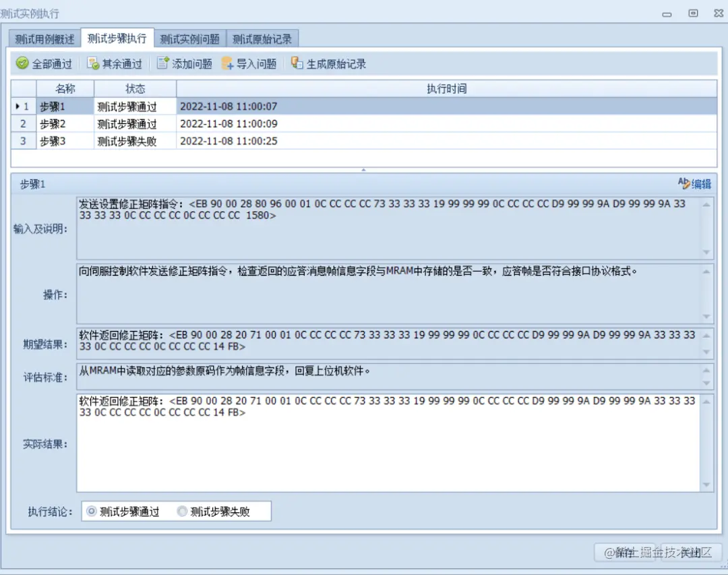Click execution time 2022-11-08 11:00:07
This screenshot has width=728, height=575.
pos(229,107)
